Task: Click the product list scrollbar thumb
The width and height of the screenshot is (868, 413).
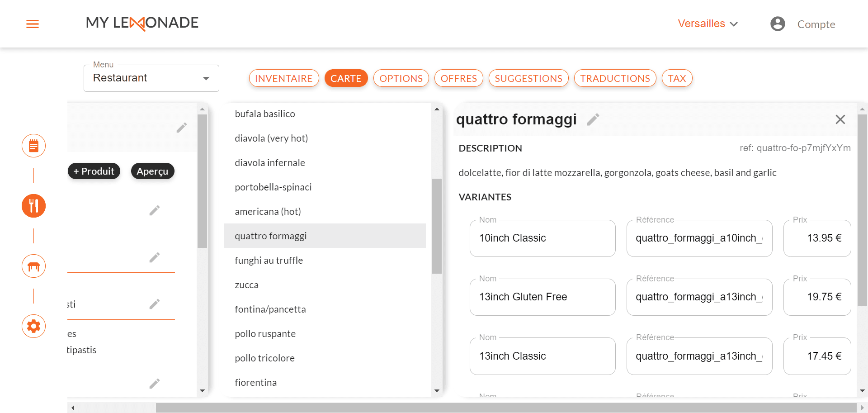Action: click(x=437, y=226)
